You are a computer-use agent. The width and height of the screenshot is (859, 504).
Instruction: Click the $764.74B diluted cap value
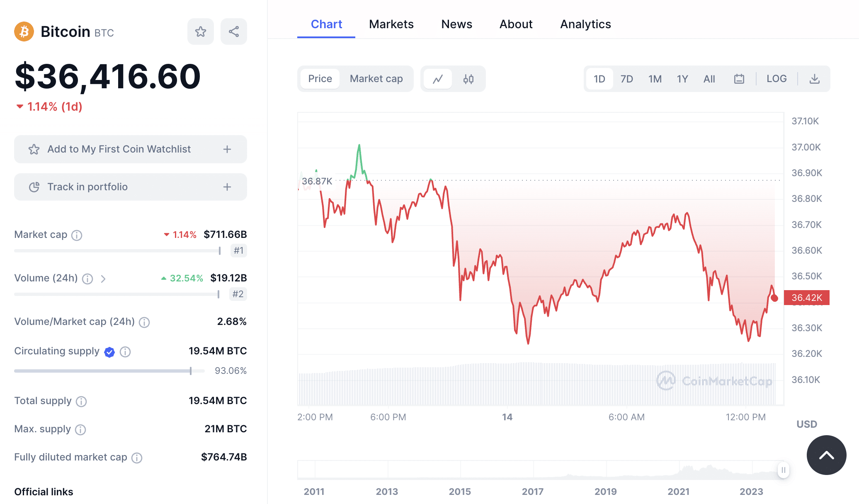point(224,457)
